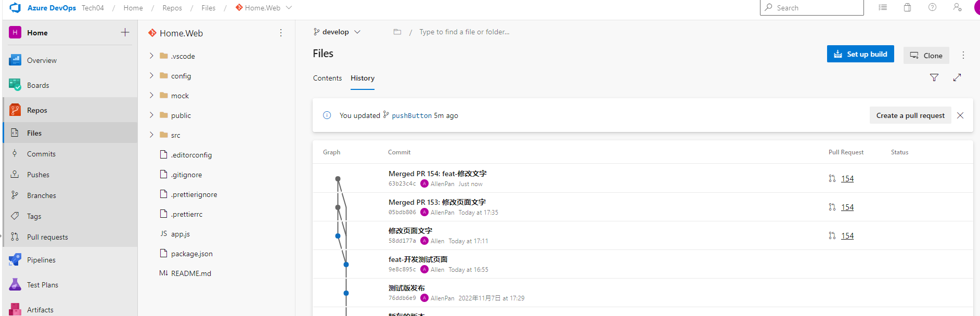Expand the public folder
The height and width of the screenshot is (316, 980).
pyautogui.click(x=151, y=115)
